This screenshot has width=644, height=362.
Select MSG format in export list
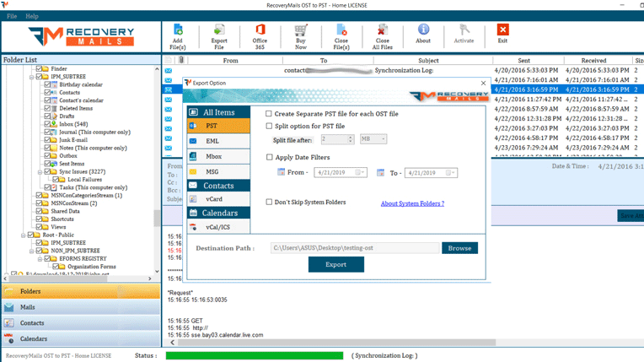[218, 172]
